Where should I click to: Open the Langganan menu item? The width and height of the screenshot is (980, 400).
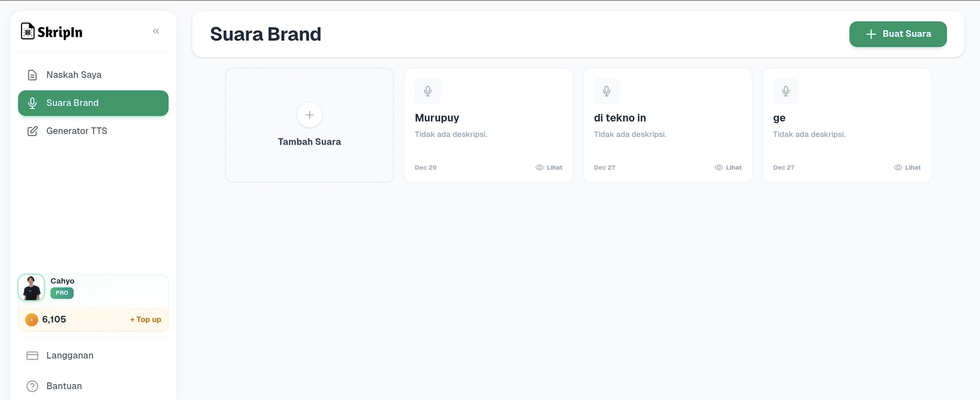tap(70, 355)
